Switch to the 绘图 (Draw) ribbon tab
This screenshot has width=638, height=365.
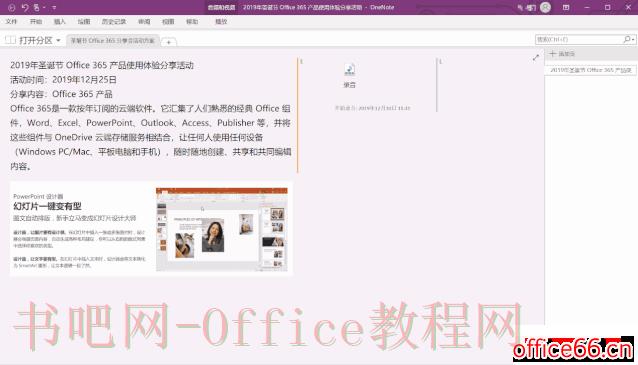tap(84, 22)
